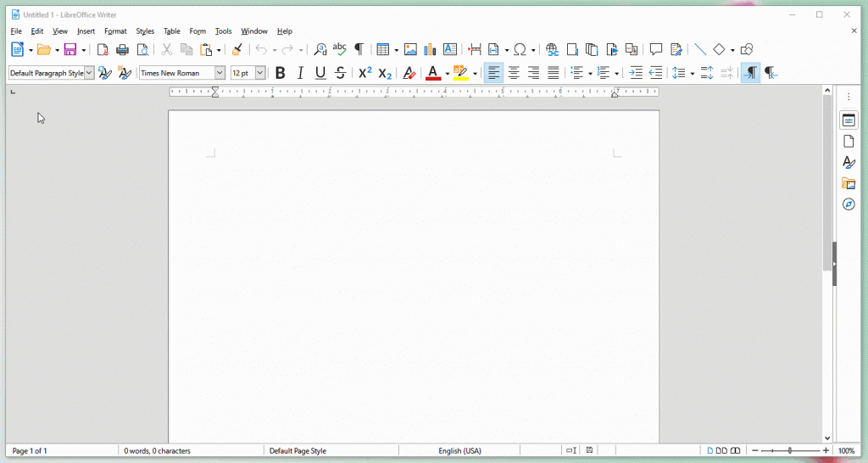The image size is (868, 463).
Task: Open the line spacing dropdown arrow
Action: 693,73
